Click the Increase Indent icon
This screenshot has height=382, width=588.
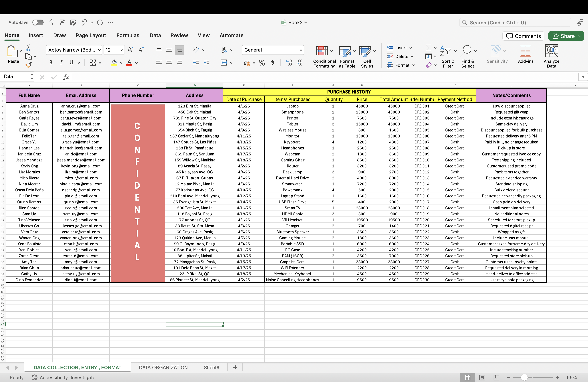click(x=206, y=63)
